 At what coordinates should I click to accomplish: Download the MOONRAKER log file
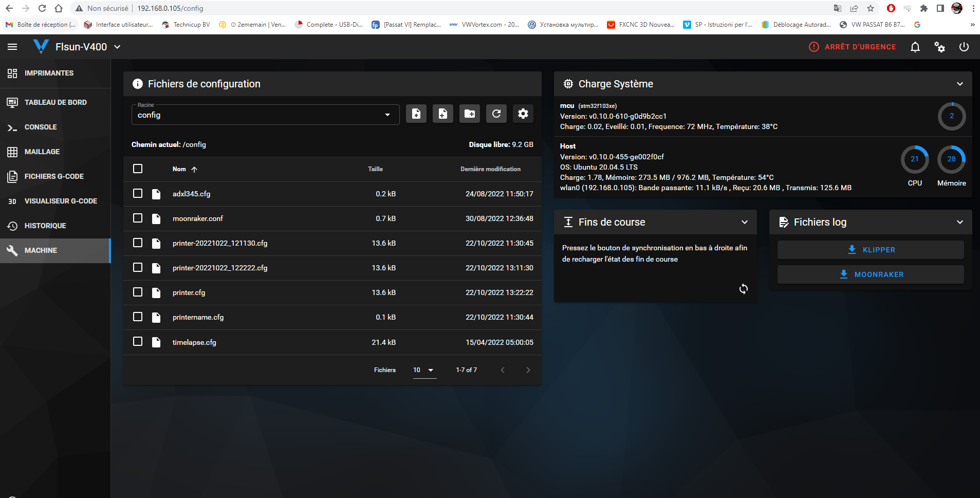[x=871, y=274]
